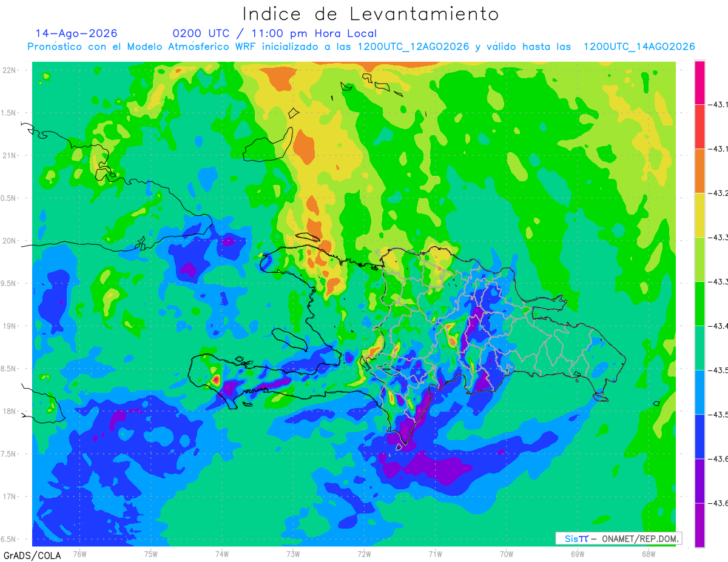Click the title 'Indice de Levantamiento'
The width and height of the screenshot is (728, 562).
pyautogui.click(x=371, y=14)
